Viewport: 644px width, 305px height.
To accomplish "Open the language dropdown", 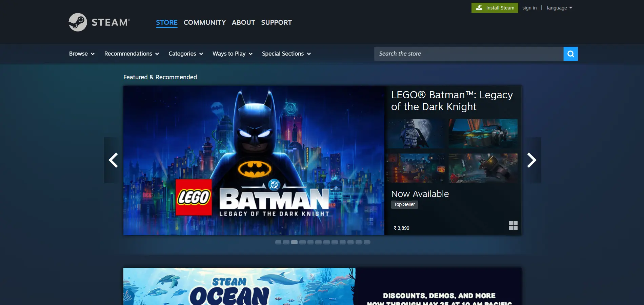I will coord(560,8).
